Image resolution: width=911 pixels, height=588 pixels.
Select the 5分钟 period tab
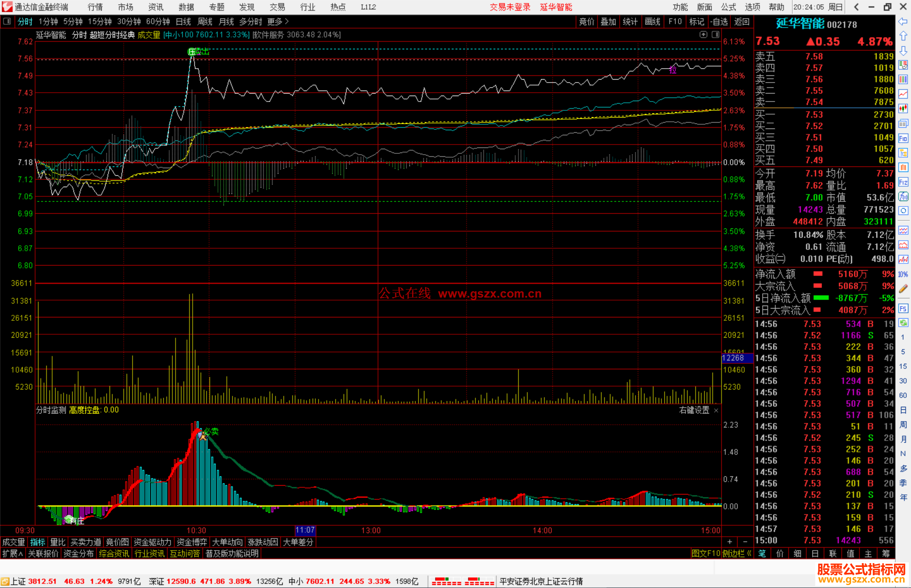tap(73, 21)
